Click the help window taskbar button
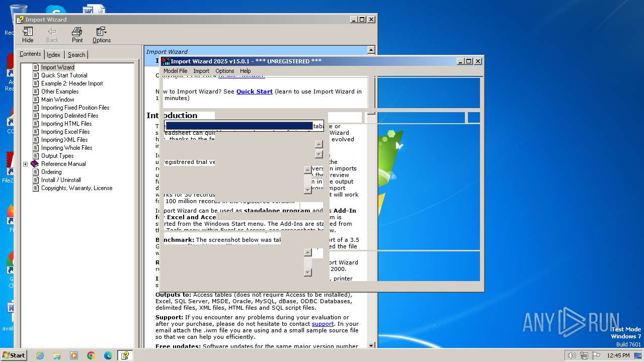Viewport: 644px width, 362px height. (125, 355)
